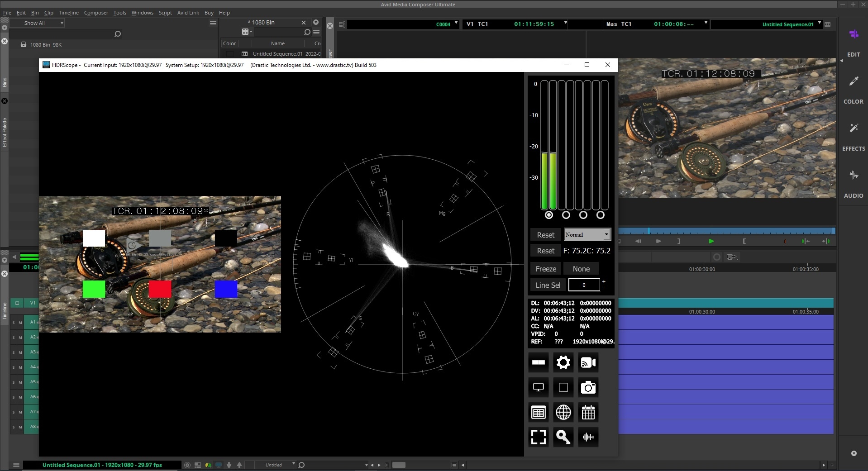Go to Out point in Avid monitor
Image resolution: width=868 pixels, height=471 pixels.
click(826, 241)
